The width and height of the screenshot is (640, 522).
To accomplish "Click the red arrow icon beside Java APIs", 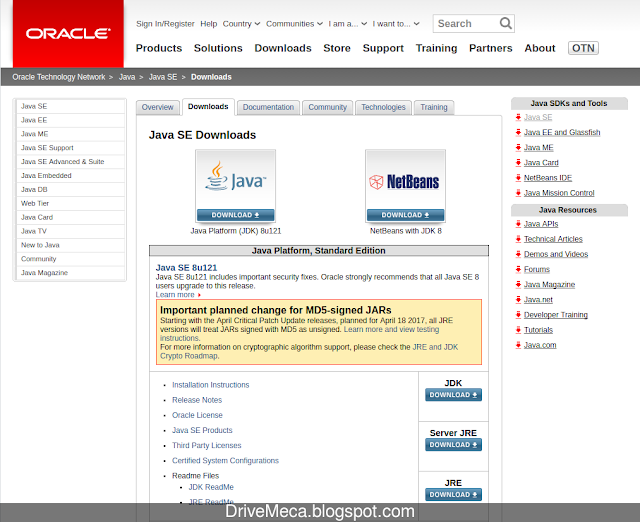I will [518, 224].
